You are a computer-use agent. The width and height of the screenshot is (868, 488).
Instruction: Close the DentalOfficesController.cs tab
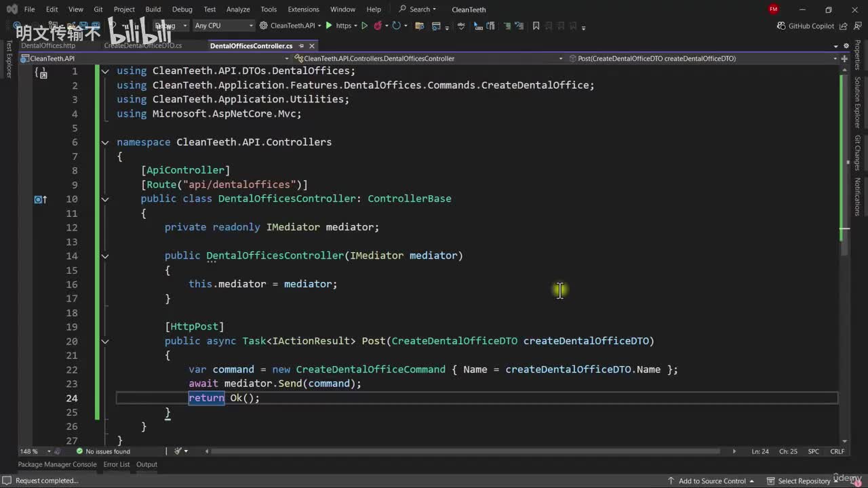(x=312, y=46)
